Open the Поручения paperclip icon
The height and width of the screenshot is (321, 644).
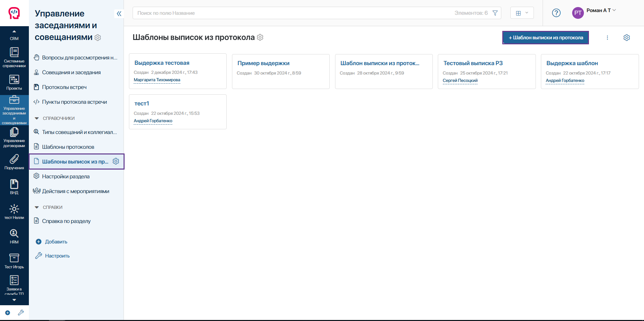click(x=14, y=162)
